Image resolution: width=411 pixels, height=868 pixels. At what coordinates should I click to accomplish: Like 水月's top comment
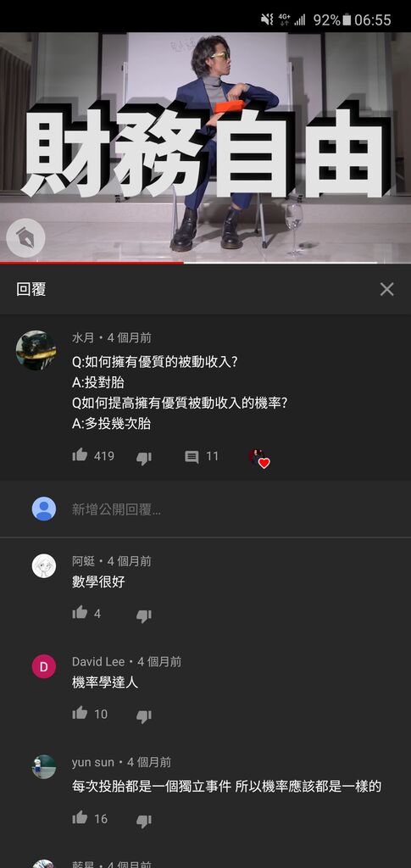80,455
